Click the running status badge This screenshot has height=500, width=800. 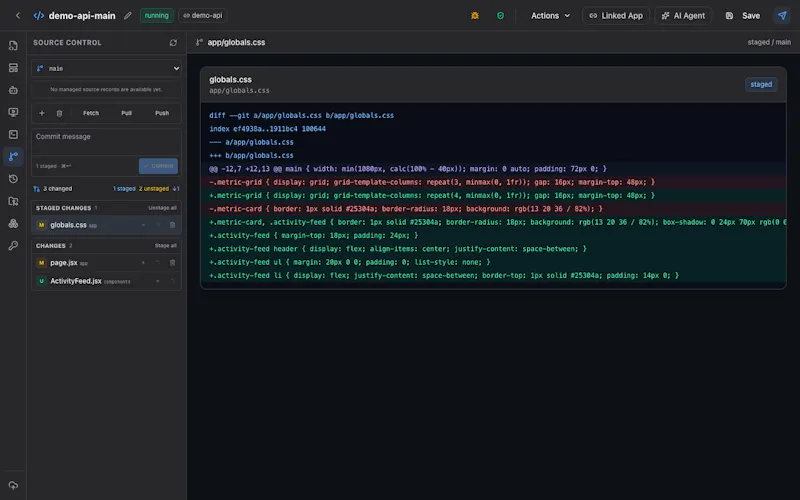pyautogui.click(x=157, y=15)
